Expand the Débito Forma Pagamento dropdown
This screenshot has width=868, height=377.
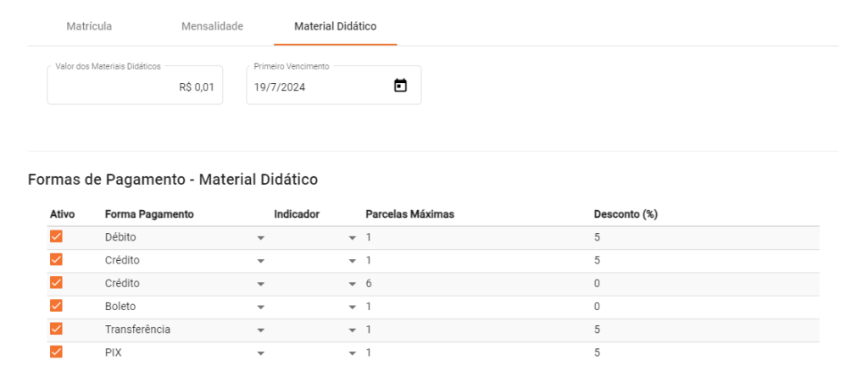[x=261, y=238]
